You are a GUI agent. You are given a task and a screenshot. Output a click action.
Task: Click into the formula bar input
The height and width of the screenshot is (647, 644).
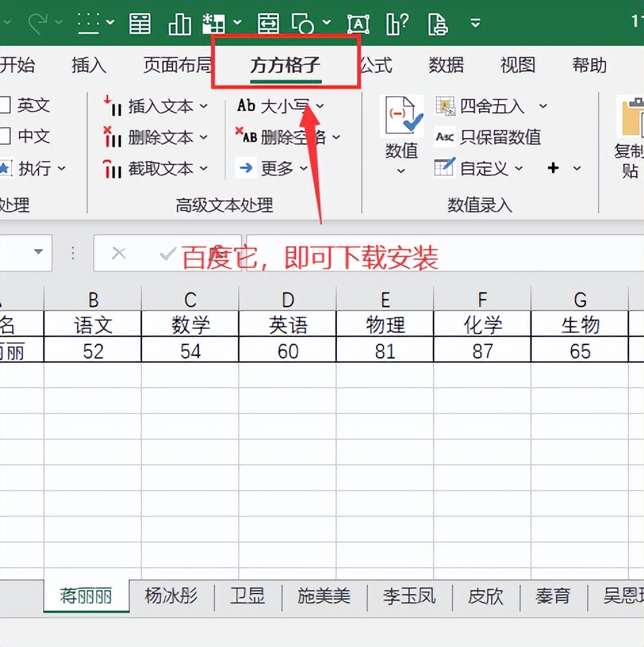tap(445, 252)
